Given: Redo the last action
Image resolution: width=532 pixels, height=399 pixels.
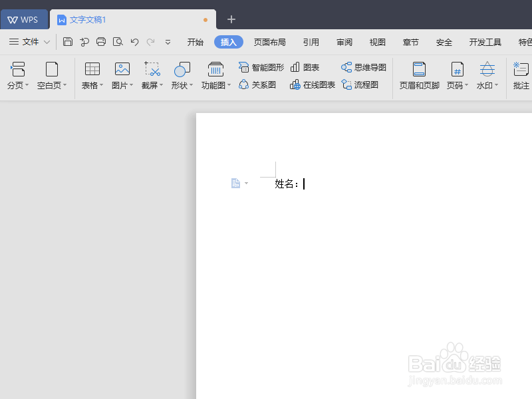Looking at the screenshot, I should pyautogui.click(x=151, y=42).
